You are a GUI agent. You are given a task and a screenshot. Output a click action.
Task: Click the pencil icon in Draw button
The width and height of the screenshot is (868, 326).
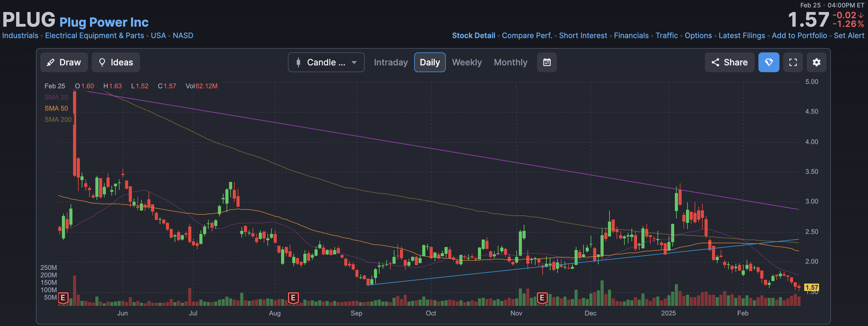(50, 62)
